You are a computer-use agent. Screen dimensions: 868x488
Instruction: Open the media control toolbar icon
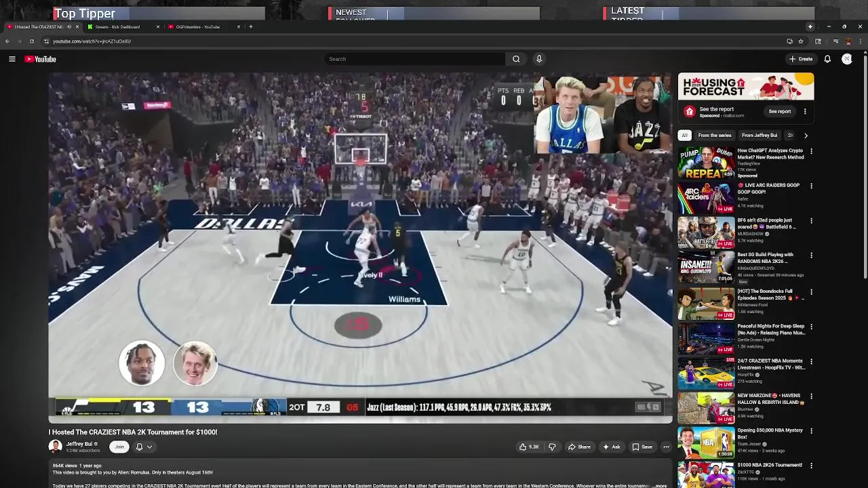tap(835, 41)
